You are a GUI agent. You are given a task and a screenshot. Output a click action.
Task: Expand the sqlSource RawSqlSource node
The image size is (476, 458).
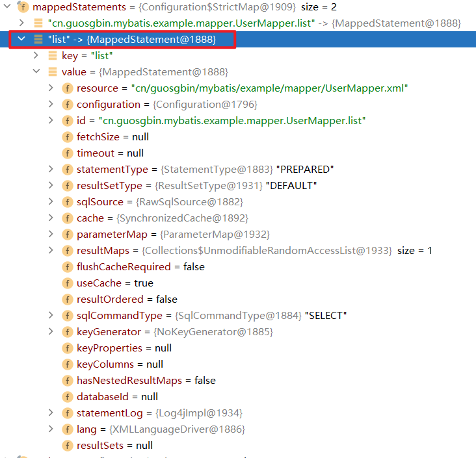pyautogui.click(x=51, y=202)
